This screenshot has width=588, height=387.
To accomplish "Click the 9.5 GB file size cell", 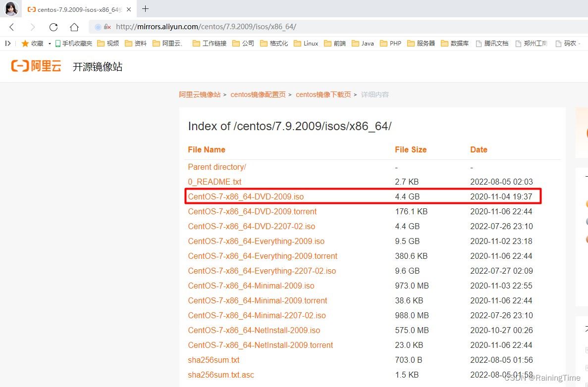I will click(x=407, y=242).
